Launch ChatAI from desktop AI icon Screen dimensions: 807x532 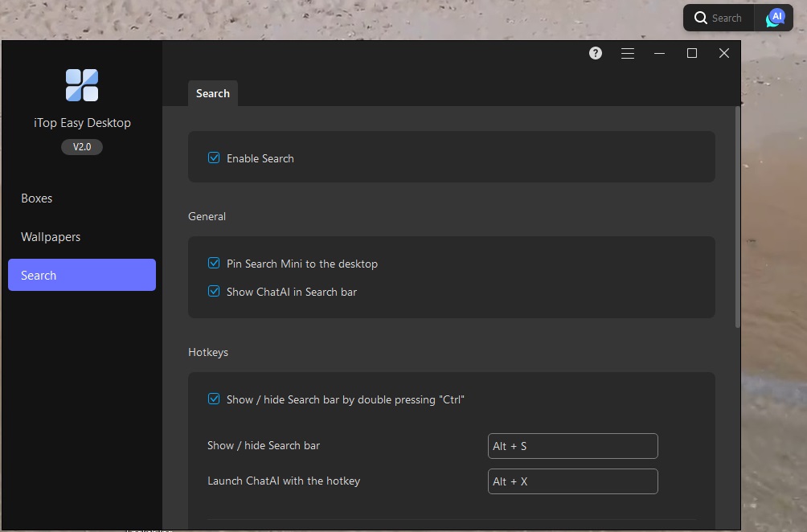pyautogui.click(x=775, y=18)
